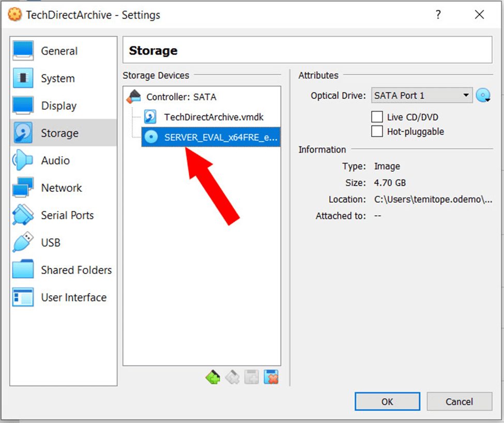This screenshot has width=504, height=423.
Task: Click the Serial Ports connector icon
Action: (23, 215)
